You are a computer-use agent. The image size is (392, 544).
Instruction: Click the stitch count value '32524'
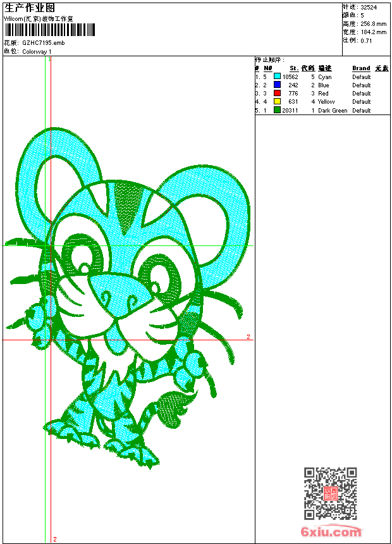pos(369,8)
